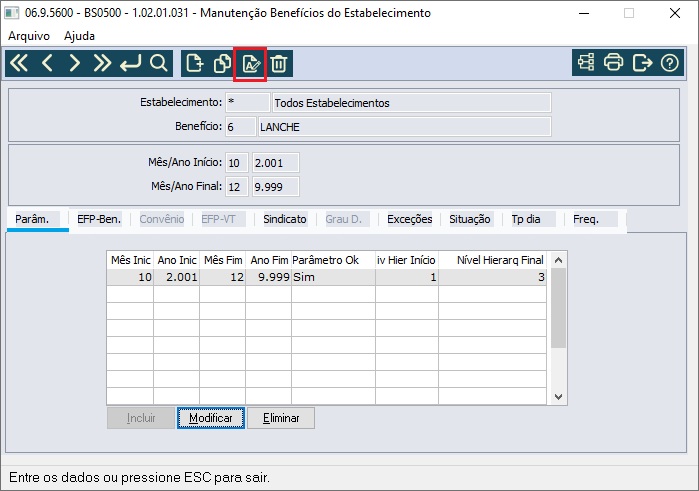Click the Mês Final field showing 12
The image size is (699, 491).
point(236,186)
